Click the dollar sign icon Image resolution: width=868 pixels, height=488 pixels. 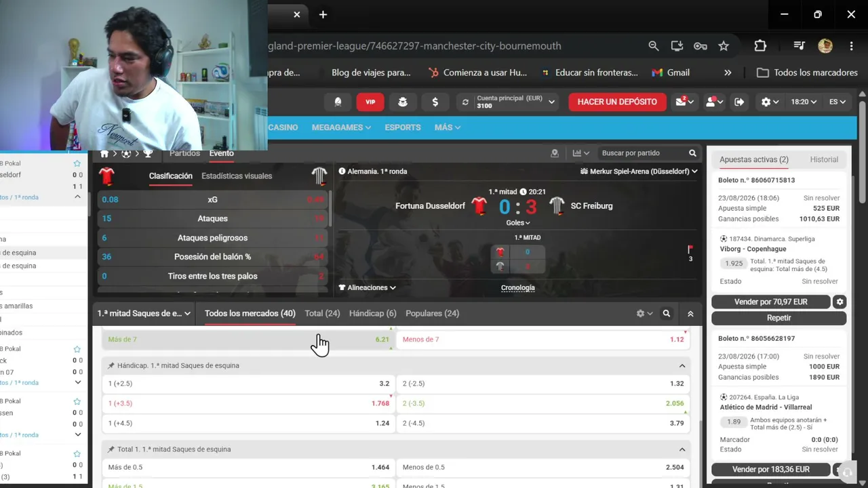click(435, 102)
